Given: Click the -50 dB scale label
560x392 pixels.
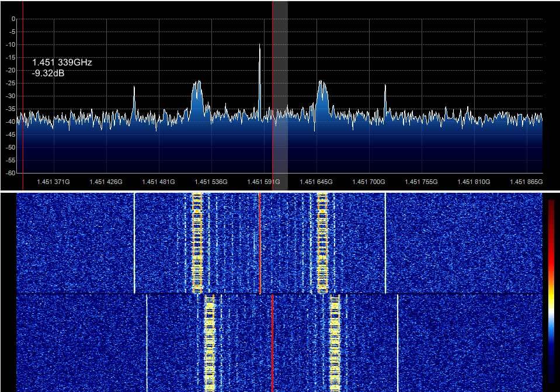Looking at the screenshot, I should point(12,148).
